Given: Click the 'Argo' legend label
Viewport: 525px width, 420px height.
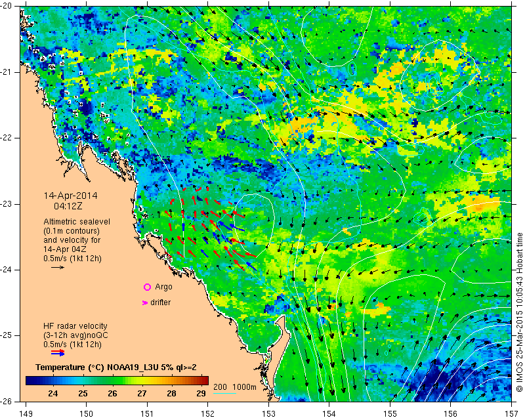Looking at the screenshot, I should (163, 287).
